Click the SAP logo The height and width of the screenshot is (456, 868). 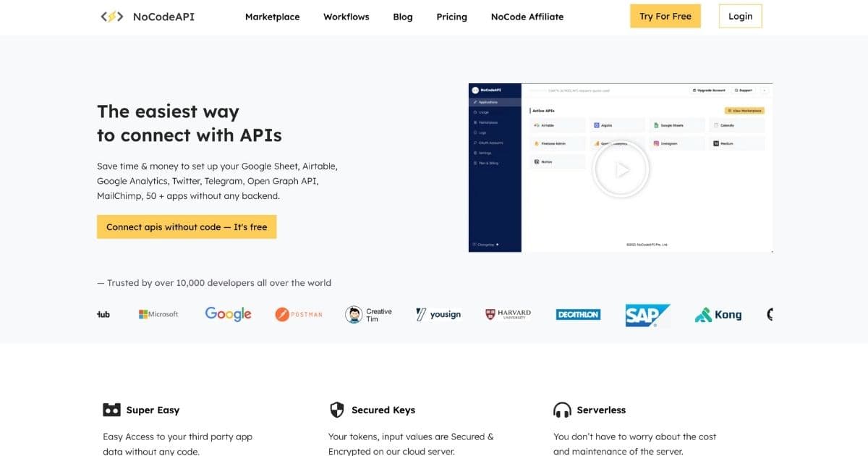[x=647, y=315]
